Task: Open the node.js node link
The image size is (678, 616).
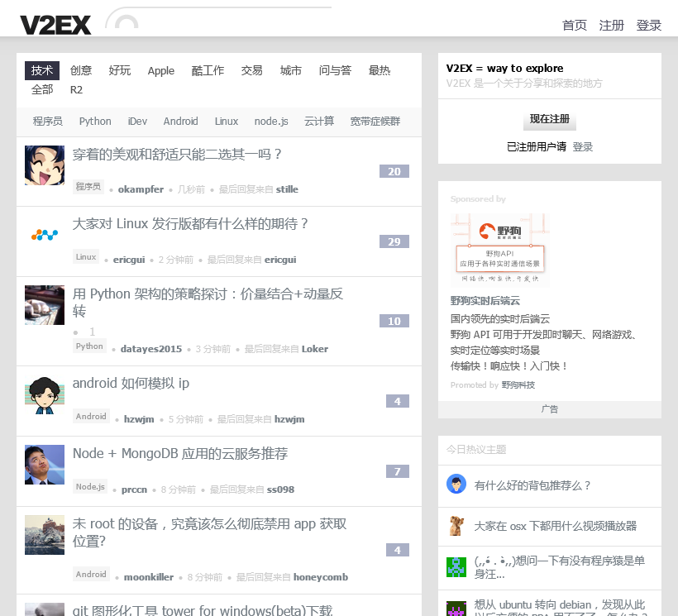Action: tap(271, 122)
